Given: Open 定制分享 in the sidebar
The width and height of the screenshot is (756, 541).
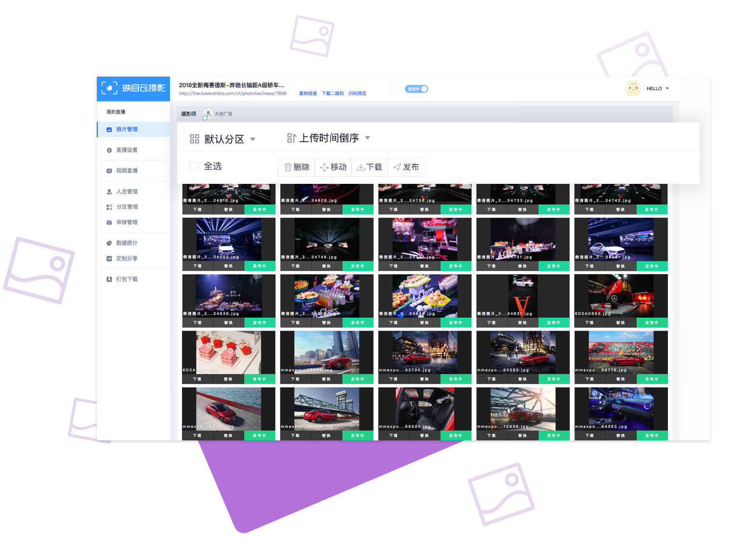Looking at the screenshot, I should click(127, 258).
